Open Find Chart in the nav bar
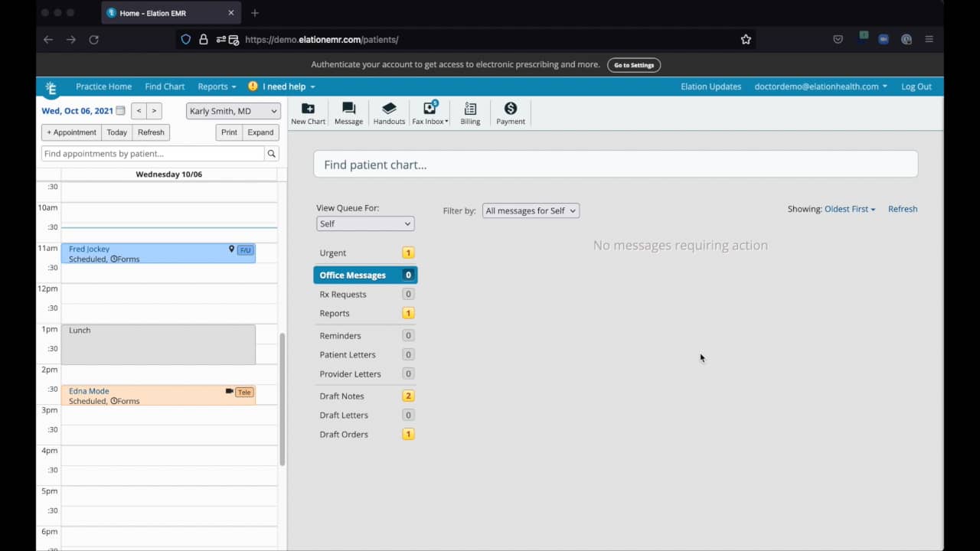 click(165, 86)
